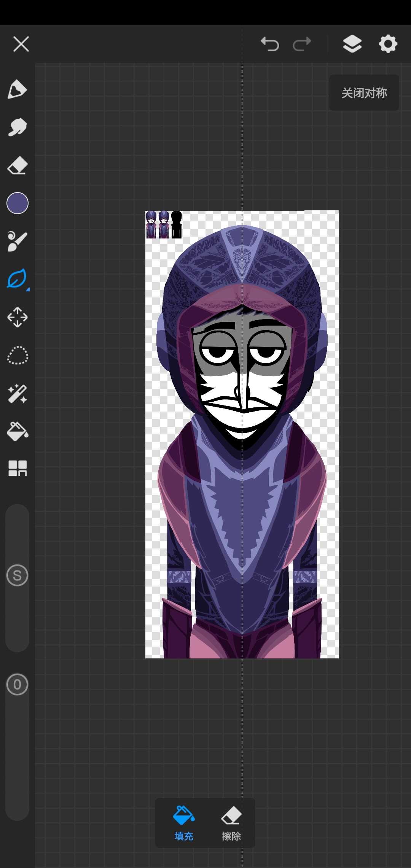
Task: Open settings with the gear icon
Action: coord(388,44)
